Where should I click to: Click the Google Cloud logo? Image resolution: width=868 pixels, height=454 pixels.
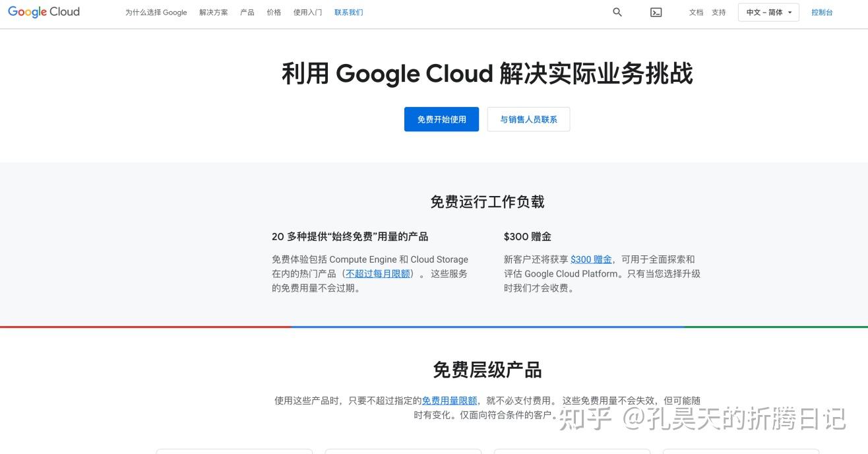point(44,12)
